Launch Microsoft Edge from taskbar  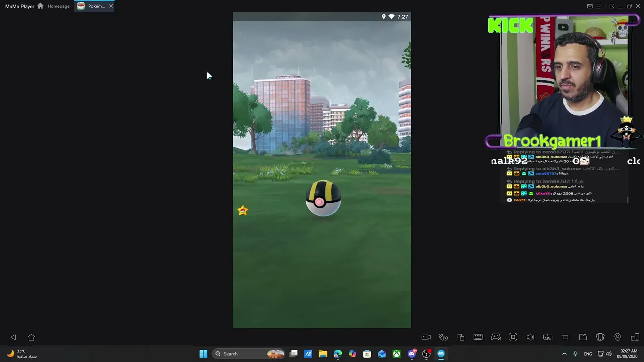pyautogui.click(x=338, y=354)
